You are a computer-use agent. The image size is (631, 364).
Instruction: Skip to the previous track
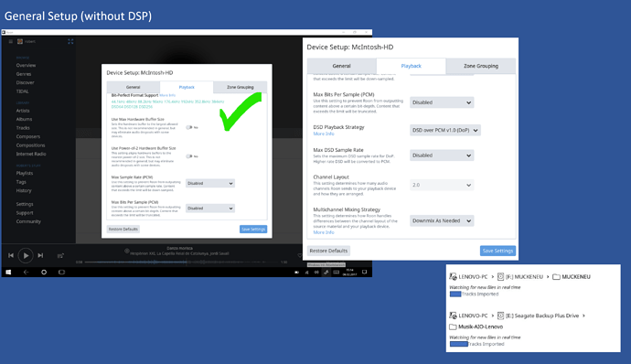click(x=11, y=255)
